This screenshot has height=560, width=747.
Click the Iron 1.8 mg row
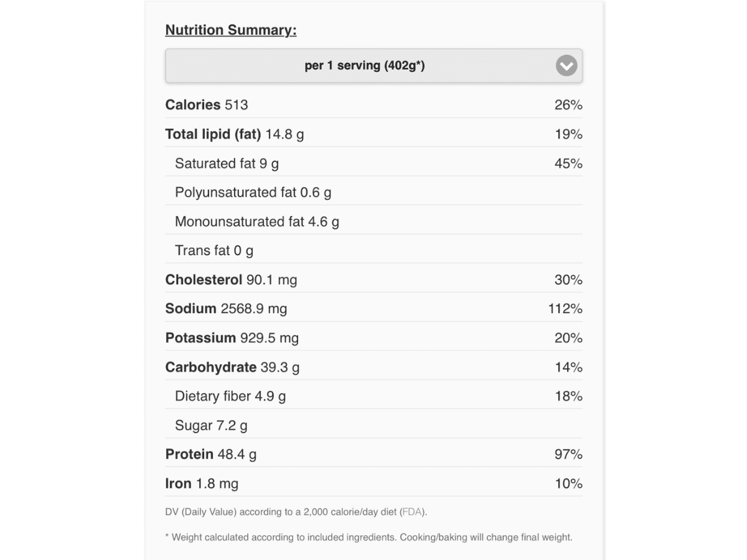202,484
